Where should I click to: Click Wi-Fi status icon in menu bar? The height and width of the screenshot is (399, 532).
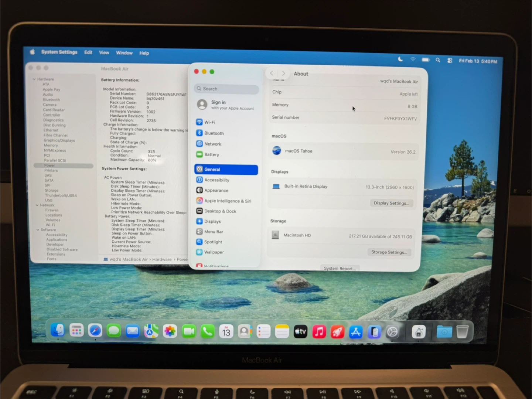[413, 59]
